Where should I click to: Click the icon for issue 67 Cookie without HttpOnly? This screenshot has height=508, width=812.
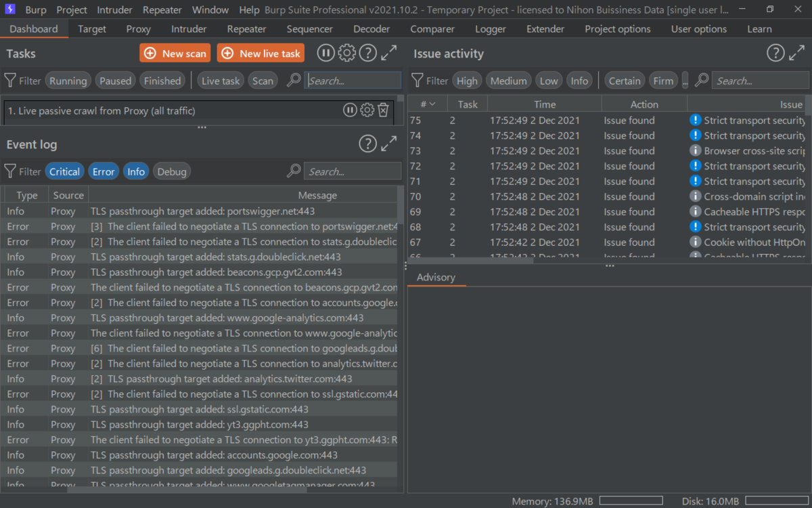695,242
